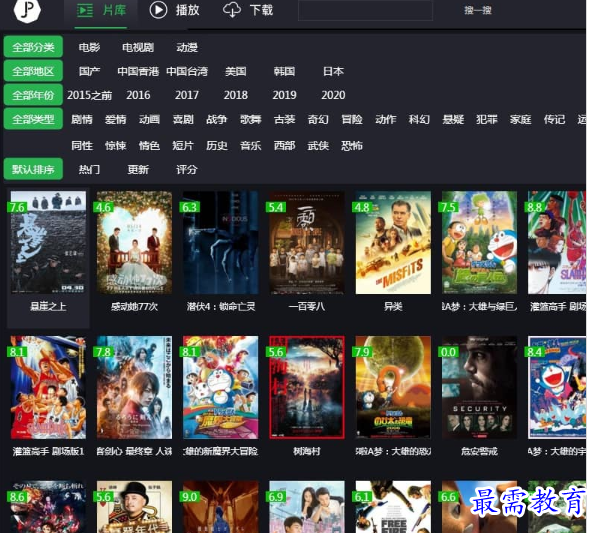
Task: Open the 悬崖之上 movie poster
Action: coord(48,242)
